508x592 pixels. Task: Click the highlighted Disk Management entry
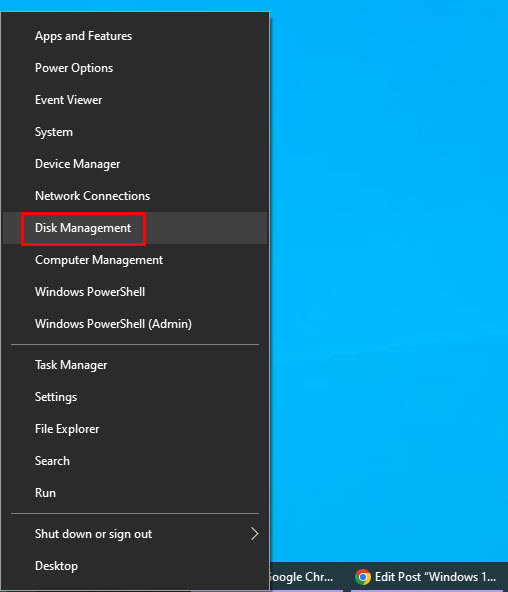pos(135,228)
